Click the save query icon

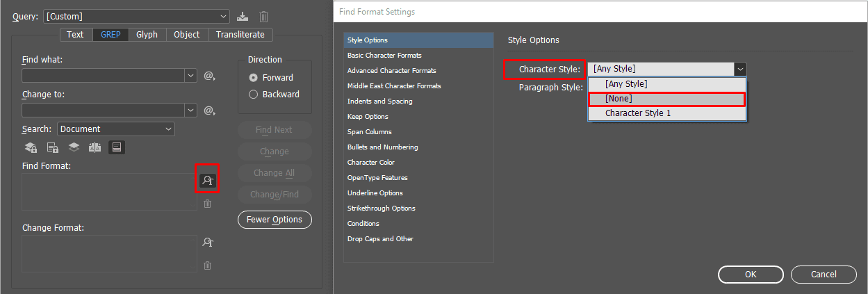point(243,16)
